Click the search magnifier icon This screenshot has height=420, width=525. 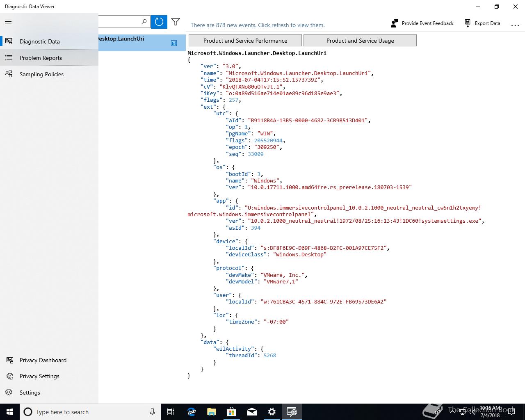coord(144,22)
